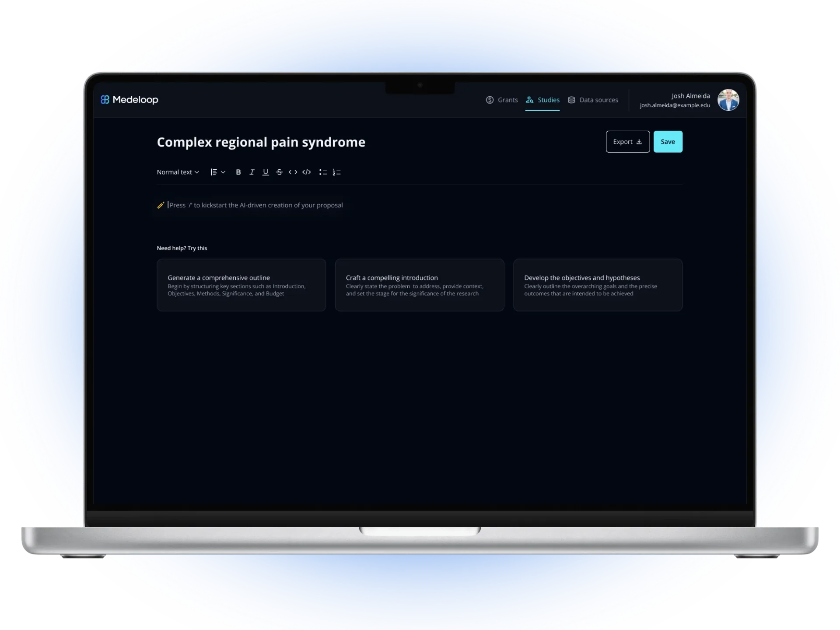Click the magic wand AI icon

[161, 205]
